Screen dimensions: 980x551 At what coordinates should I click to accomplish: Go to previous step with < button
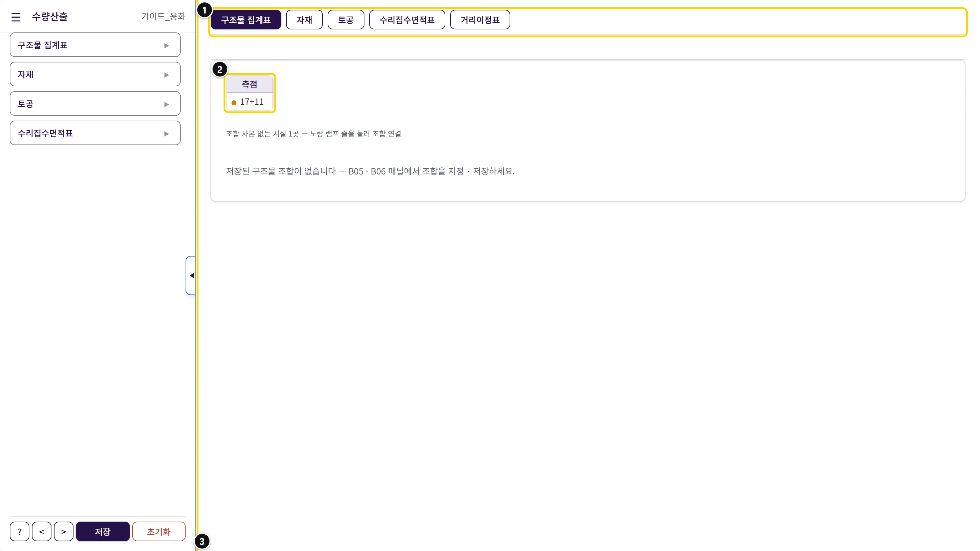[x=41, y=531]
